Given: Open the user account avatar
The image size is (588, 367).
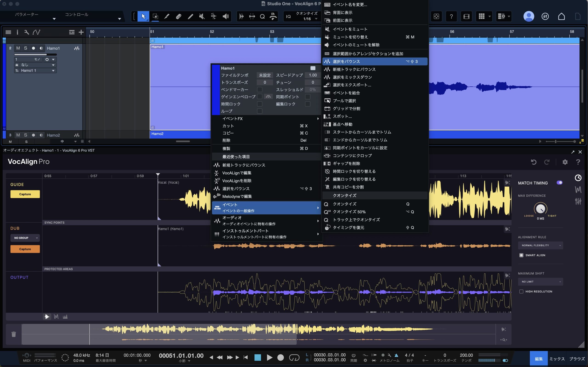Looking at the screenshot, I should [x=529, y=16].
